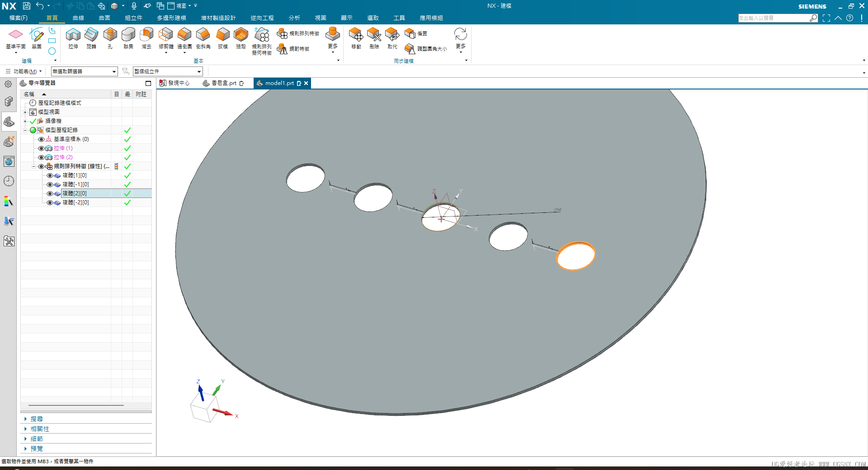Open the history clock sidebar icon
The image size is (868, 470).
pyautogui.click(x=9, y=181)
